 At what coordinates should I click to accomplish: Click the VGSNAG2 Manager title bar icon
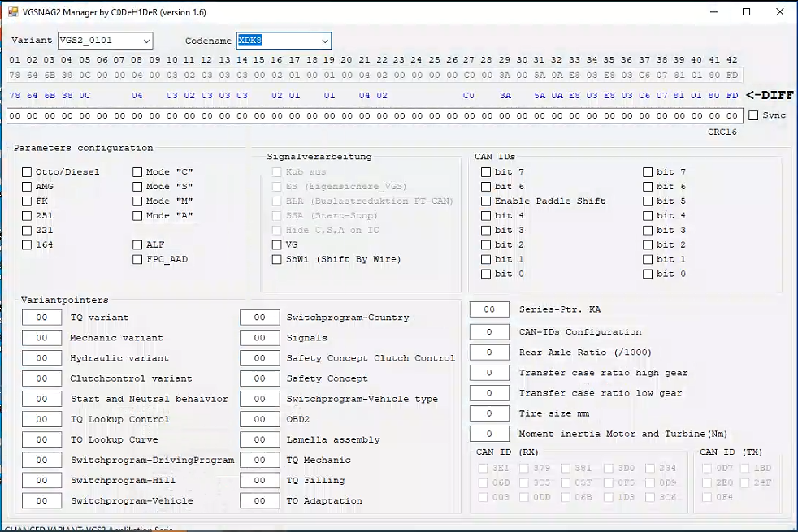[13, 12]
